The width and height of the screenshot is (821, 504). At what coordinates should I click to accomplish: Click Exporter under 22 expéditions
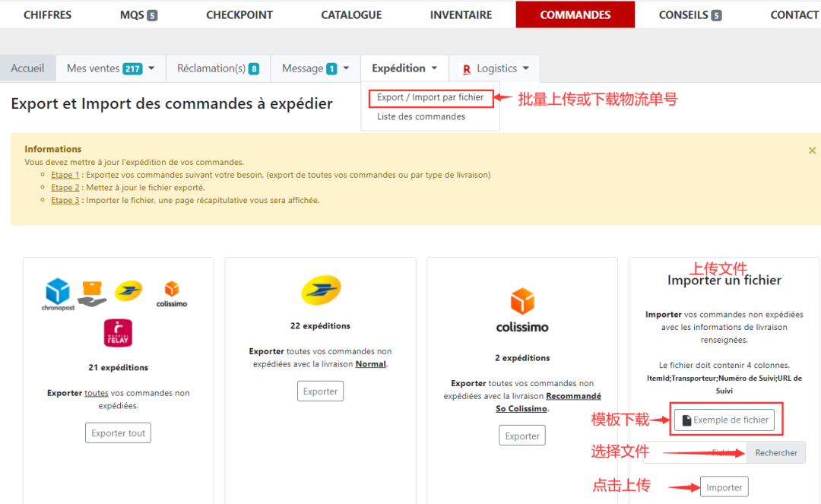coord(320,391)
